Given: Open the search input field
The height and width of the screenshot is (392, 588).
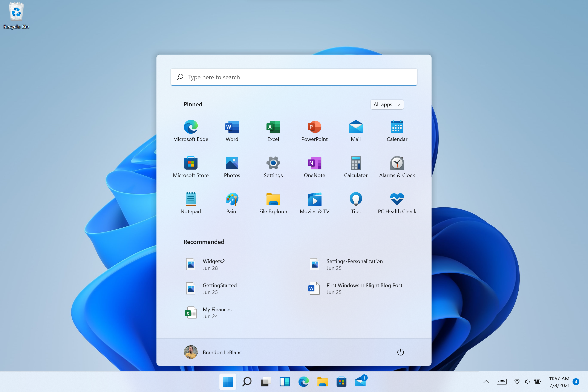Looking at the screenshot, I should [294, 77].
